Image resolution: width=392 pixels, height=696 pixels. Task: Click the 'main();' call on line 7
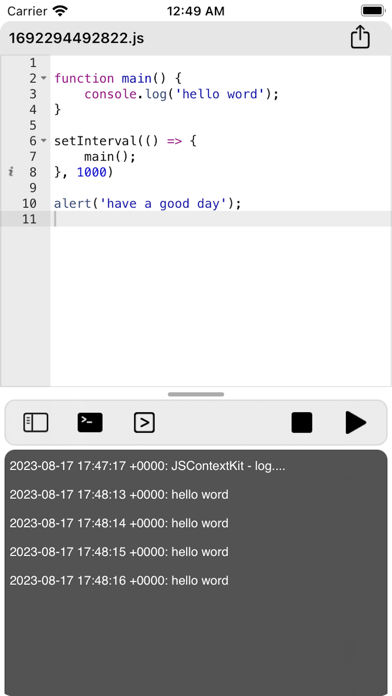110,156
